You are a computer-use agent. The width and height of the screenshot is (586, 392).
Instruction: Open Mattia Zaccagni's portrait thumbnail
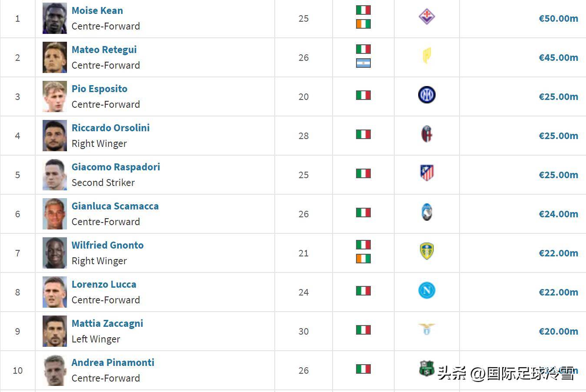pos(55,331)
